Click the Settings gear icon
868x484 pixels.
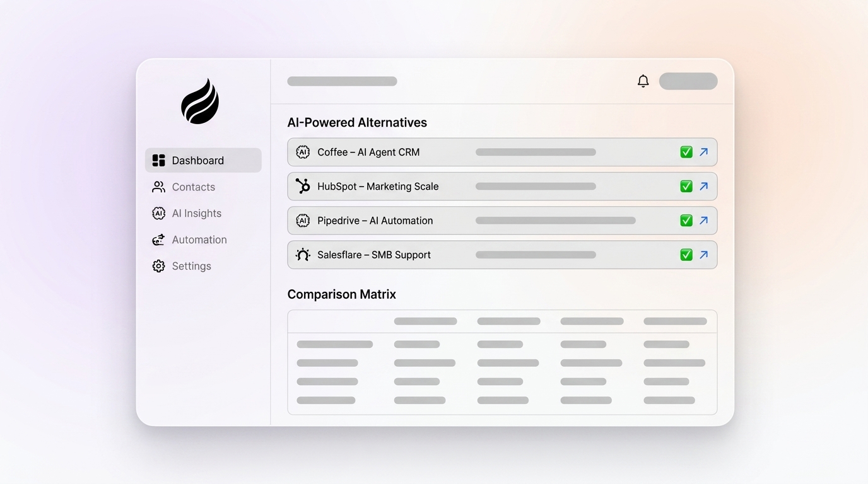click(x=159, y=267)
